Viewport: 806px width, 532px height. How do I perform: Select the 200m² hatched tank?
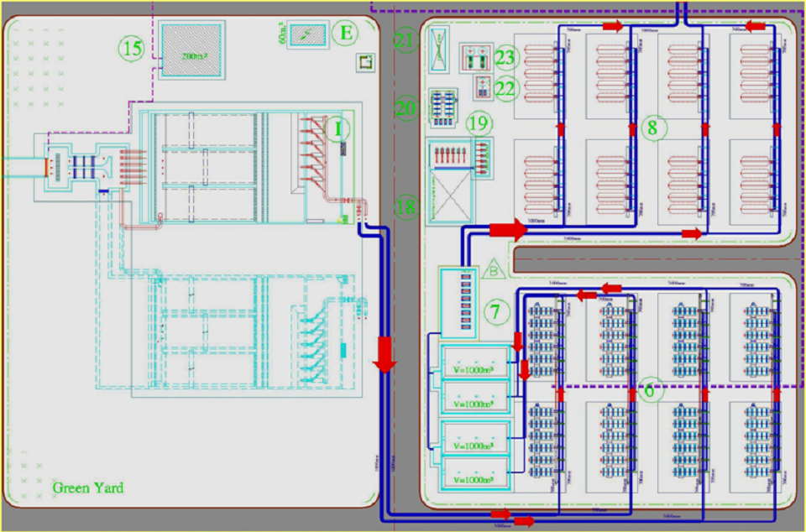click(191, 51)
